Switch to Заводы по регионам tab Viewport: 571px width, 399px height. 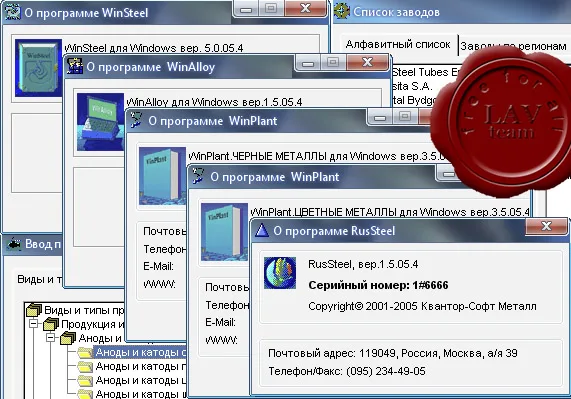pyautogui.click(x=513, y=46)
